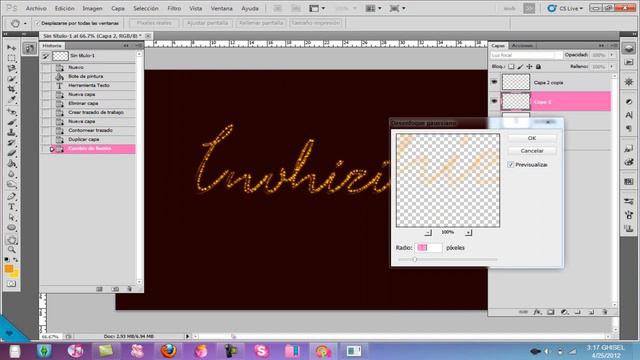Select the Dodge tool

11,184
